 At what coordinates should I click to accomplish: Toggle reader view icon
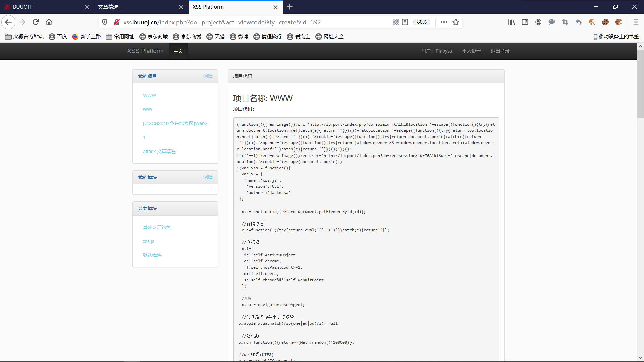coord(405,22)
